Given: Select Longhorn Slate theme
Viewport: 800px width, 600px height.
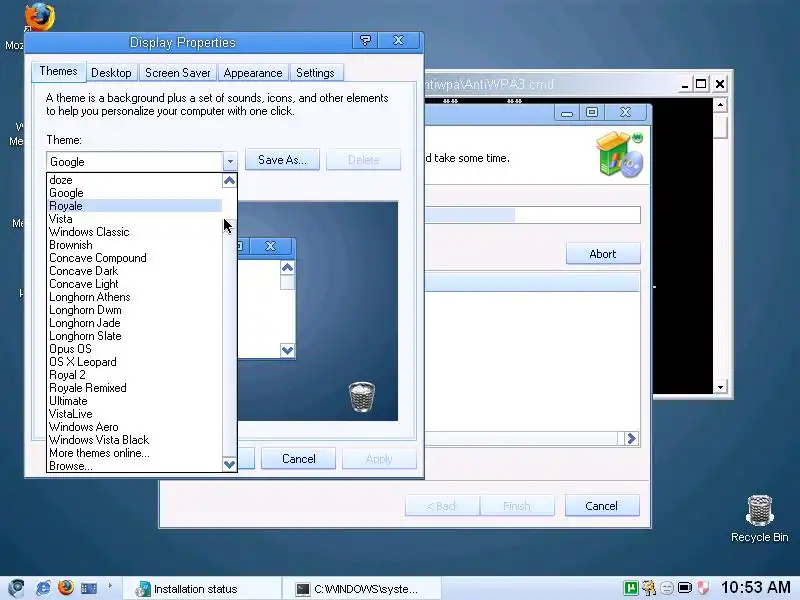Looking at the screenshot, I should 135,336.
